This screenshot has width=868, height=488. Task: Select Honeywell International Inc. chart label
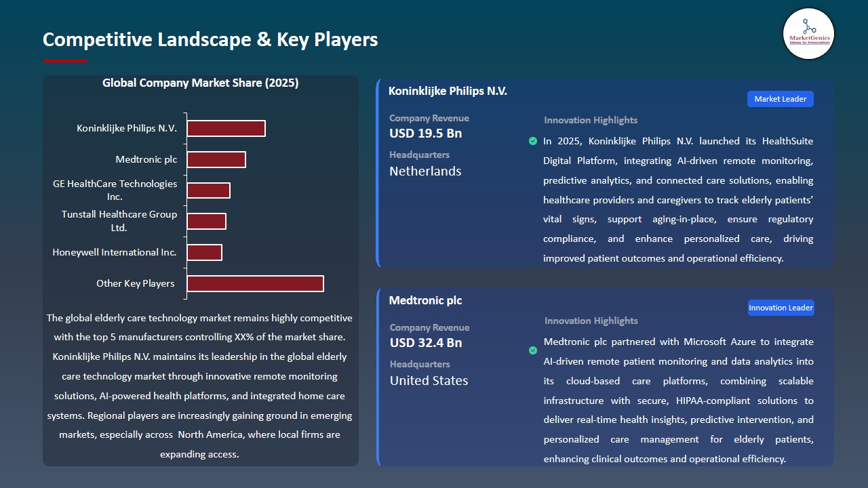[115, 251]
